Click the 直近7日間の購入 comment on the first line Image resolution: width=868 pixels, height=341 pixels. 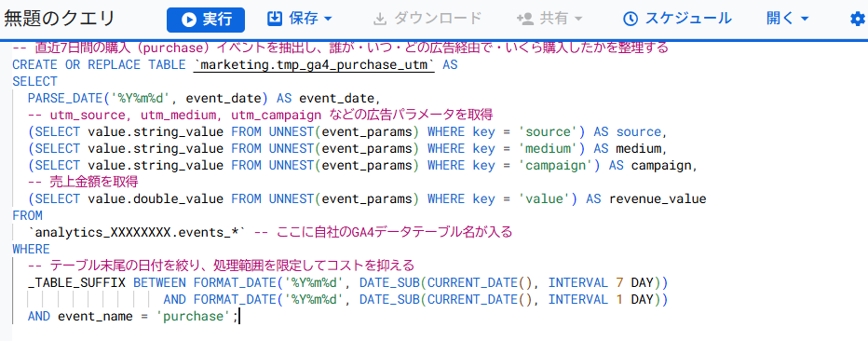(x=341, y=48)
